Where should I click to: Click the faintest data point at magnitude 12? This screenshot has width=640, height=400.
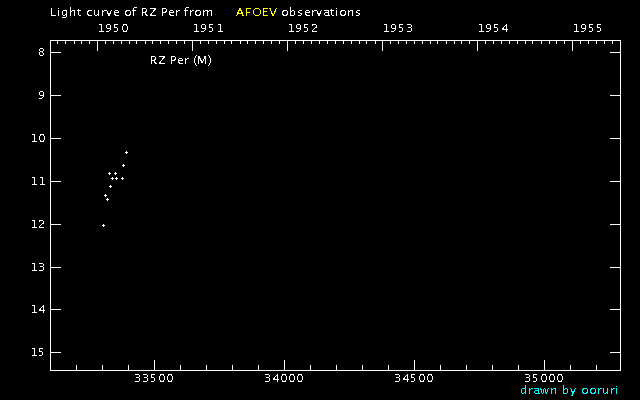pos(103,225)
